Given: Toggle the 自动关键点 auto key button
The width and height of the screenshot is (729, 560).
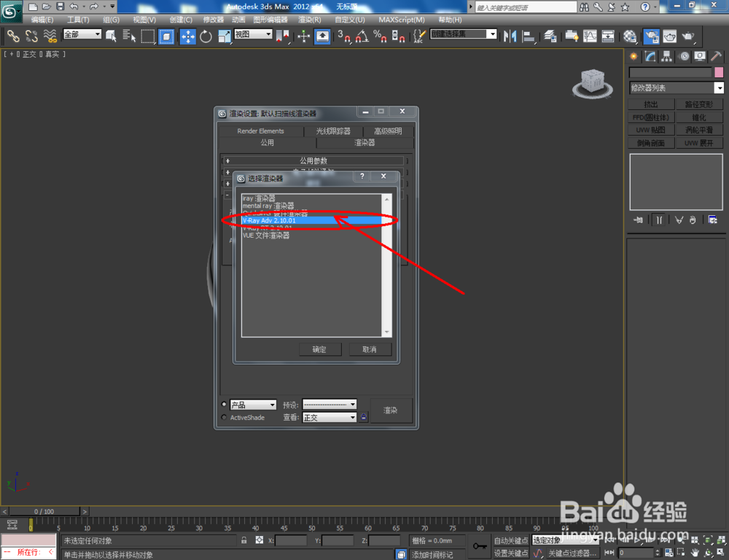Looking at the screenshot, I should (511, 540).
